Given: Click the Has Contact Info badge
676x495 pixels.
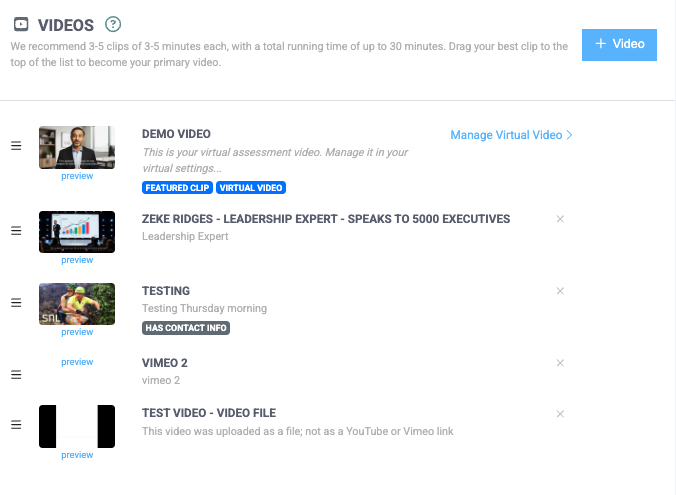Looking at the screenshot, I should pyautogui.click(x=186, y=328).
